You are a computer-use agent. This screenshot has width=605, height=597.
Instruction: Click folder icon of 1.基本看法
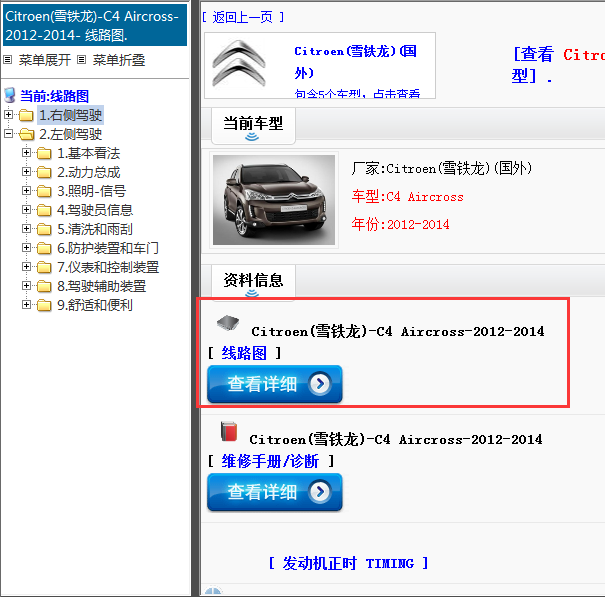[44, 153]
